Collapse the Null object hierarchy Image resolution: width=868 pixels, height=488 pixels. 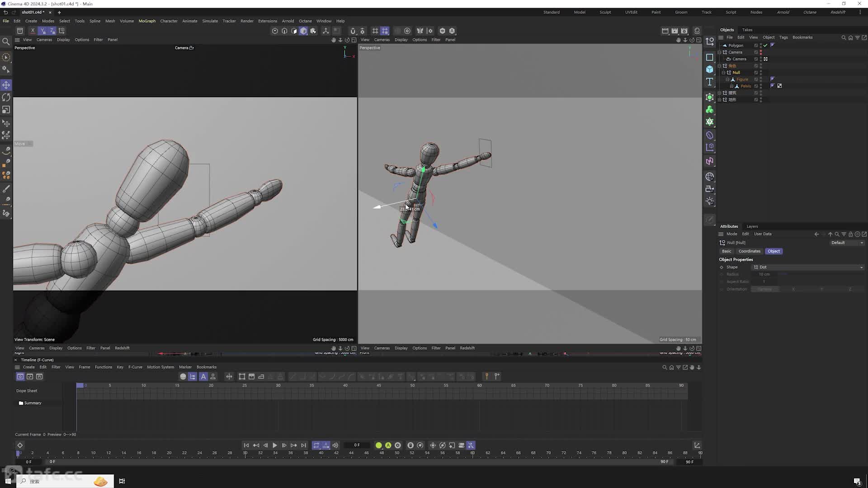(x=723, y=73)
